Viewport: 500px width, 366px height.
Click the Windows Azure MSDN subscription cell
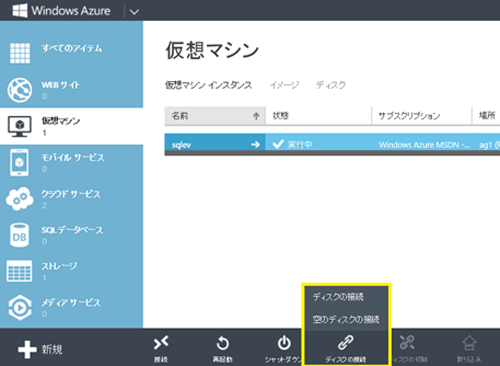pos(425,145)
